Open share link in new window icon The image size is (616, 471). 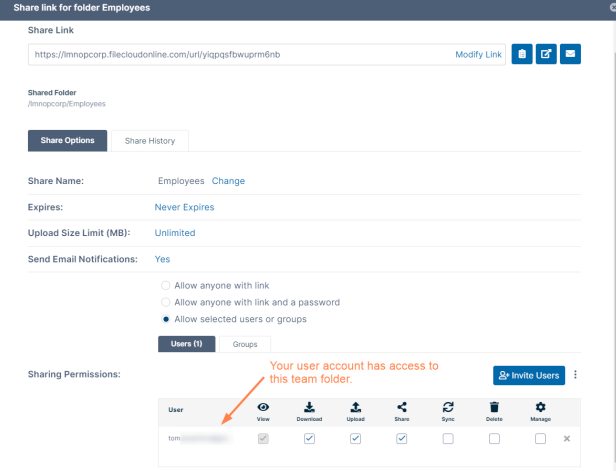click(546, 54)
